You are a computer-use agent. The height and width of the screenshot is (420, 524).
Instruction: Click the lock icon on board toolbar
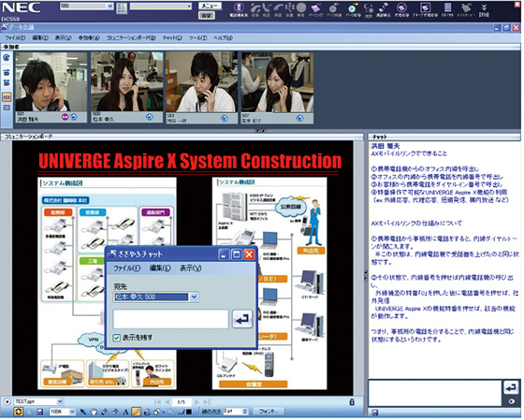(352, 402)
